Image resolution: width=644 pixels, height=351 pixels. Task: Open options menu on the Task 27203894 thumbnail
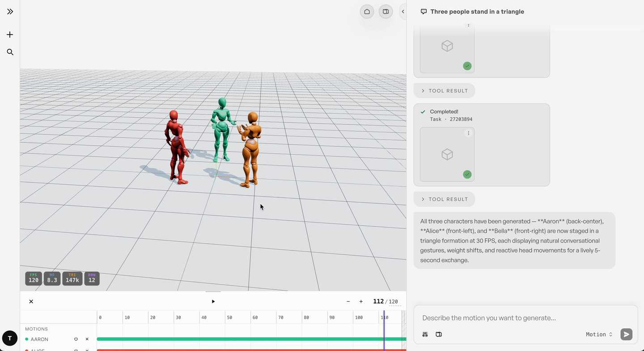(468, 133)
